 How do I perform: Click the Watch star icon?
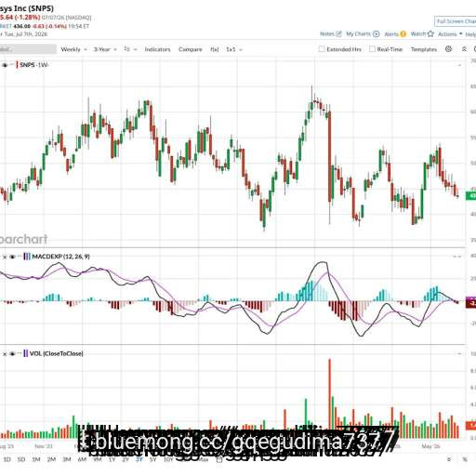pos(430,33)
